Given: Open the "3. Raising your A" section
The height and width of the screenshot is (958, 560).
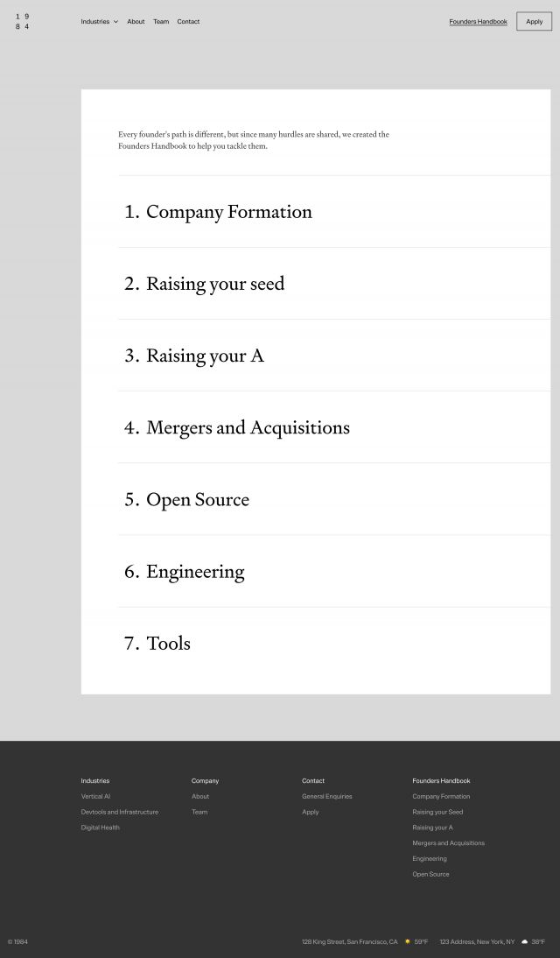Looking at the screenshot, I should coord(194,356).
